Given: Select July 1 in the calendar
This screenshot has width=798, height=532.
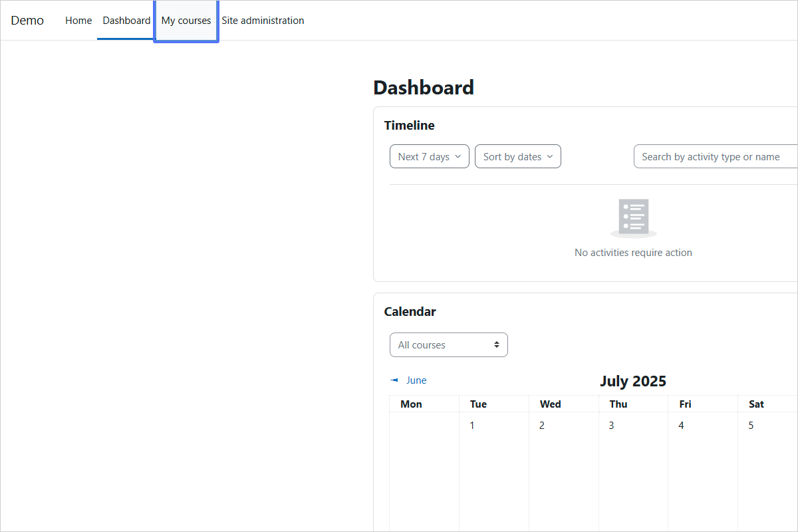Looking at the screenshot, I should (472, 426).
